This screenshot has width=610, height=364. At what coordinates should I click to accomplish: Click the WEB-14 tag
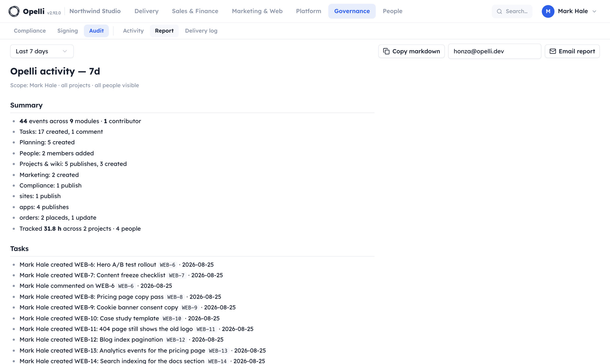coord(217,362)
